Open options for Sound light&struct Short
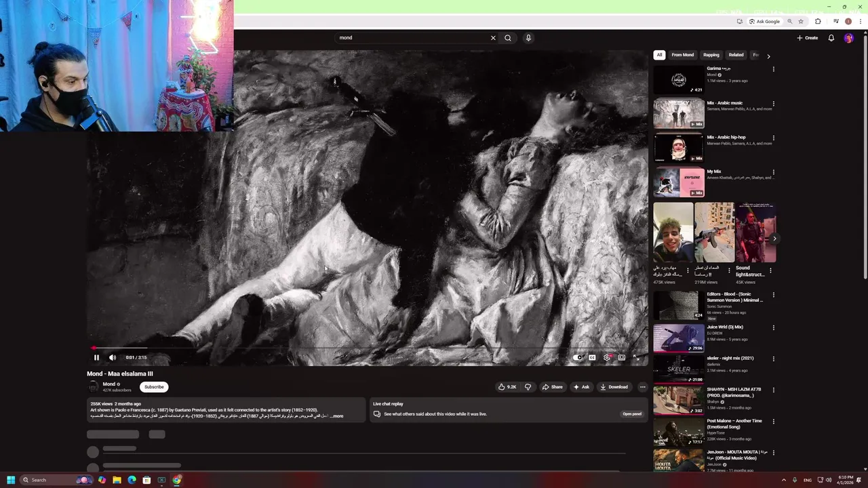The image size is (868, 488). [x=770, y=270]
